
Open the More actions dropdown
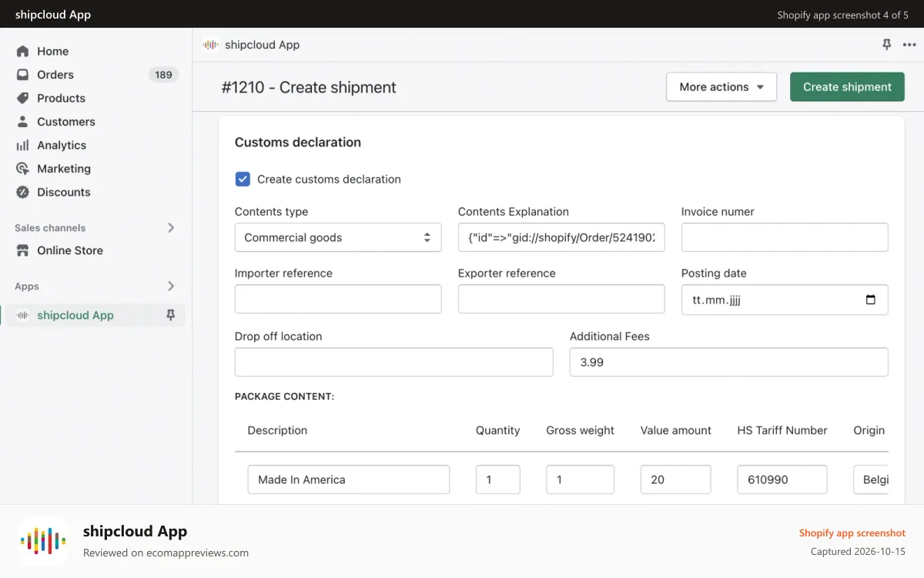pyautogui.click(x=721, y=87)
